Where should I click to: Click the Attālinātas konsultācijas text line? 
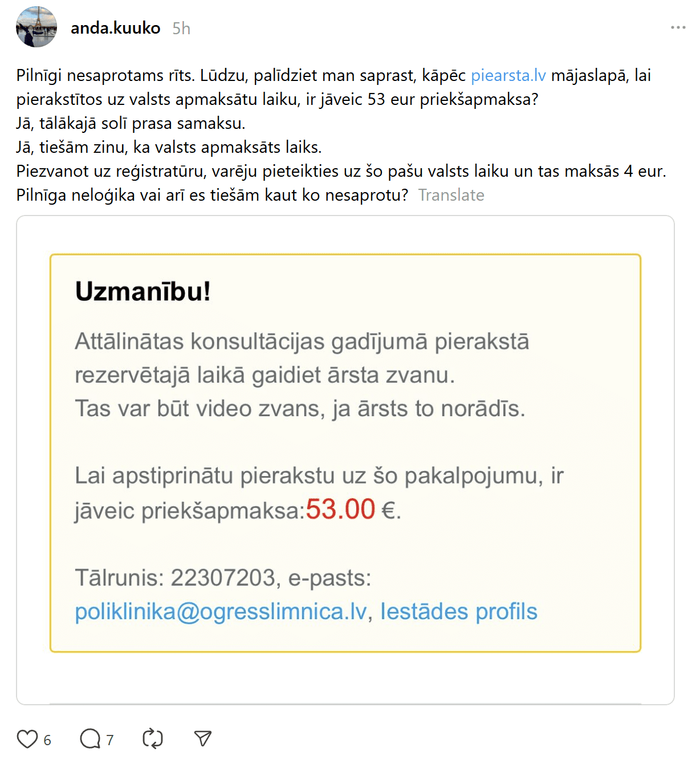tap(302, 342)
